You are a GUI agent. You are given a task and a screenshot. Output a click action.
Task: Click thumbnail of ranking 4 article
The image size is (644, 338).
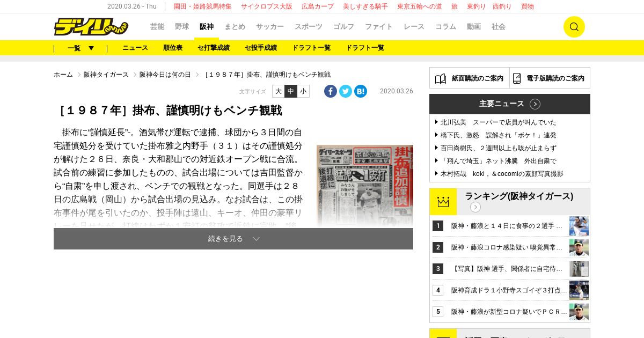pos(579,290)
